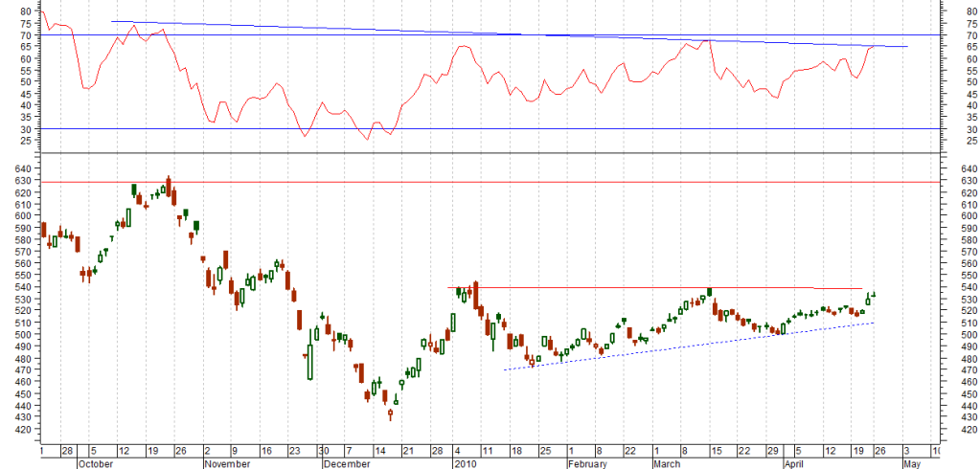Select the blue horizontal 70 level line
980x469 pixels.
click(x=490, y=35)
